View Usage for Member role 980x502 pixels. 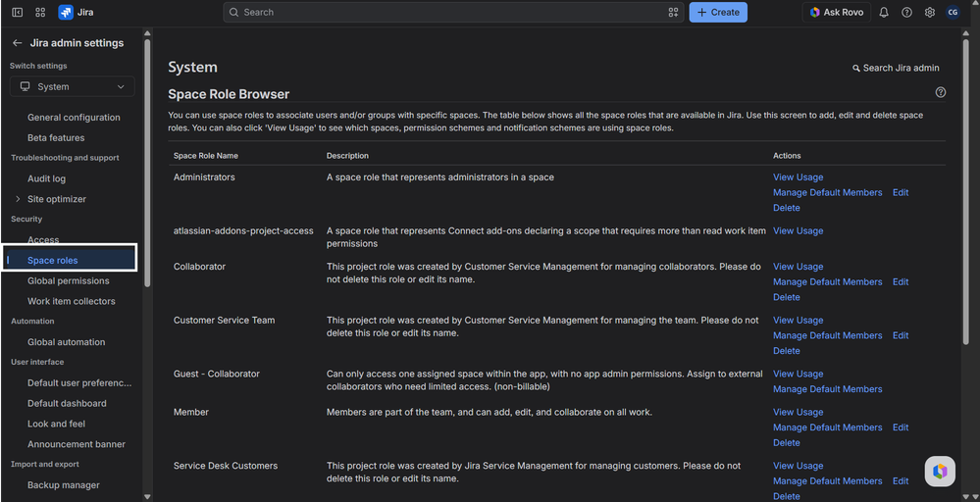click(x=799, y=412)
